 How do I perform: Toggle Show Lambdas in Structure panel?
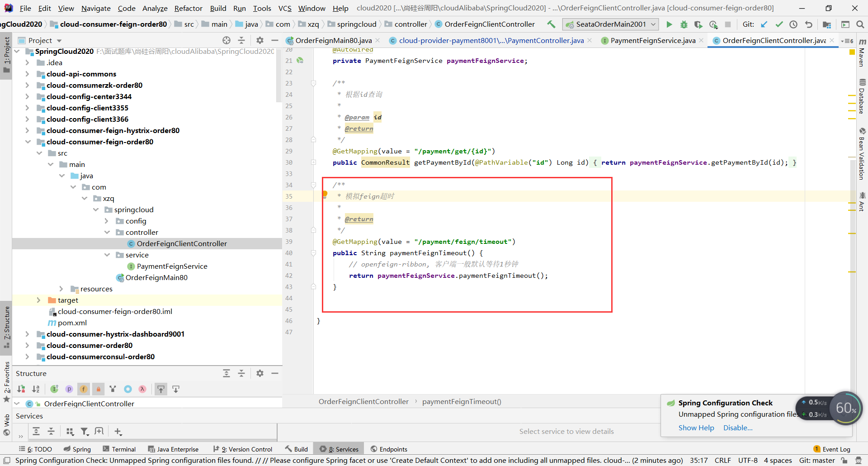pyautogui.click(x=142, y=389)
